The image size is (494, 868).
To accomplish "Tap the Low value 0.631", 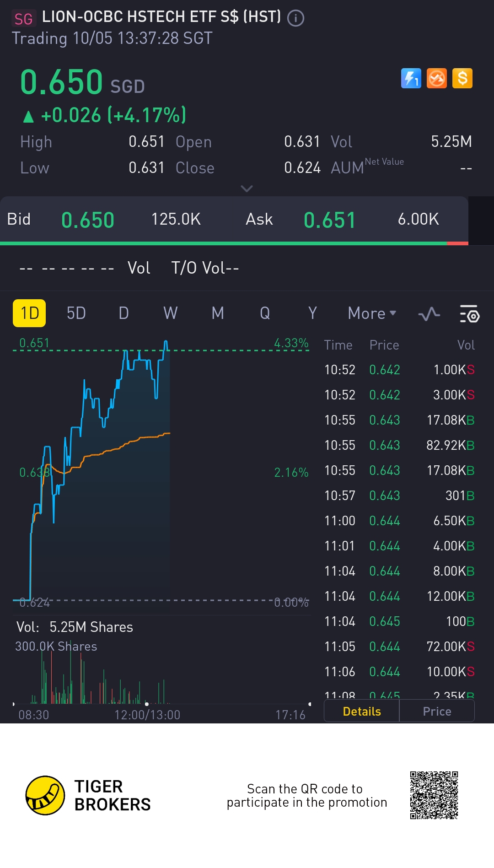I will click(146, 168).
